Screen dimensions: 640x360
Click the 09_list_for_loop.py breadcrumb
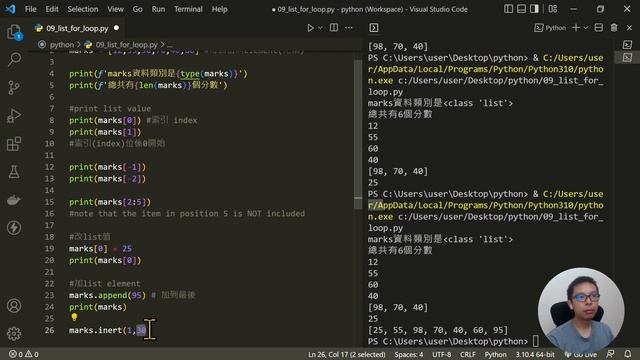(x=126, y=44)
